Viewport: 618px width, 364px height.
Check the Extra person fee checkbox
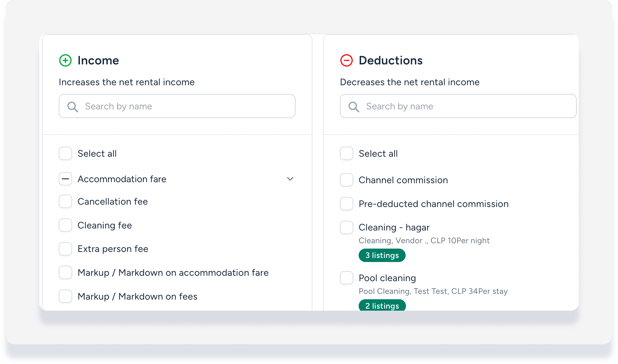65,249
